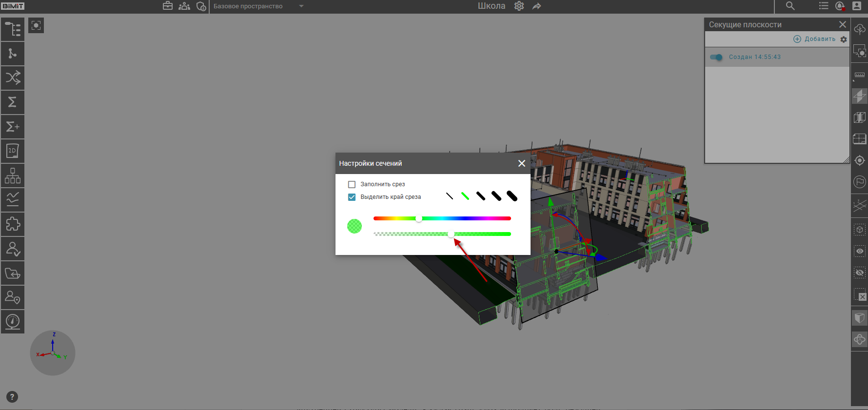868x410 pixels.
Task: Expand the 'Базовое пространство' dropdown
Action: [x=301, y=6]
